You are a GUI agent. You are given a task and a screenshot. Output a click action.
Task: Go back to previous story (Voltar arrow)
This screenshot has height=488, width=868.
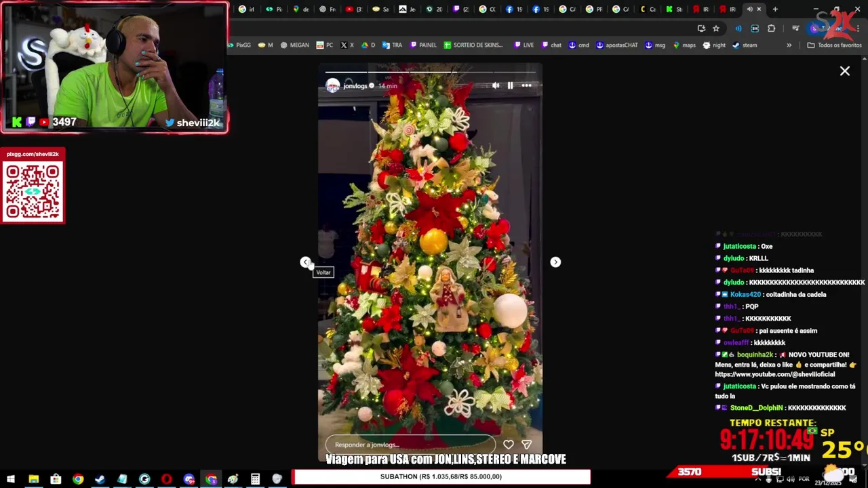point(306,262)
